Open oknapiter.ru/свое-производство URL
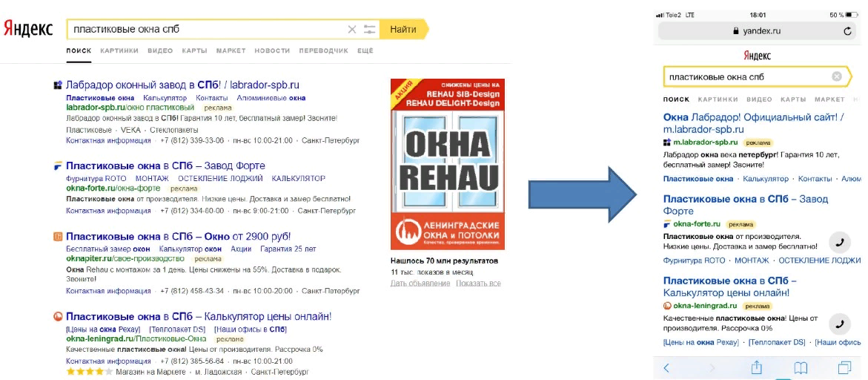The width and height of the screenshot is (868, 380). tap(125, 258)
